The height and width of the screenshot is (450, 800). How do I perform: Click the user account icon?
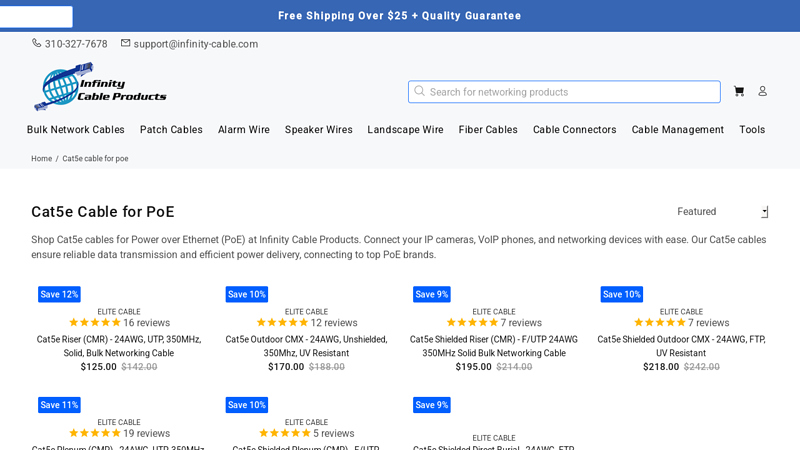pos(762,91)
